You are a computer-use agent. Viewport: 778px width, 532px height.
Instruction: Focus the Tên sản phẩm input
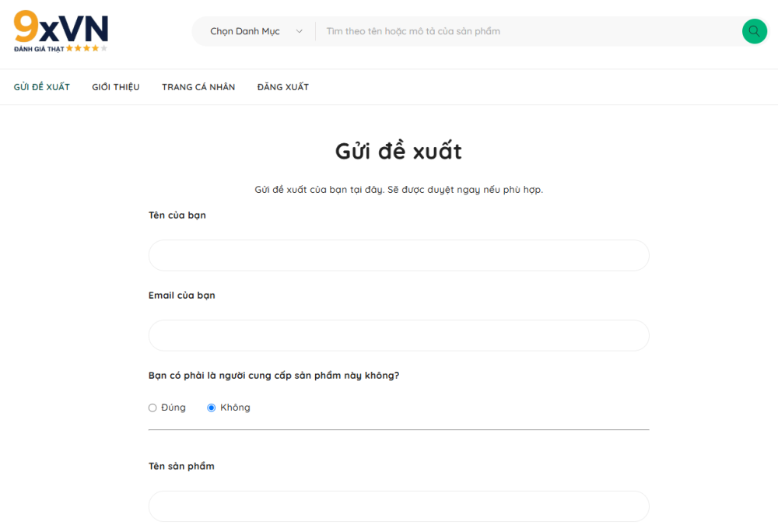398,506
